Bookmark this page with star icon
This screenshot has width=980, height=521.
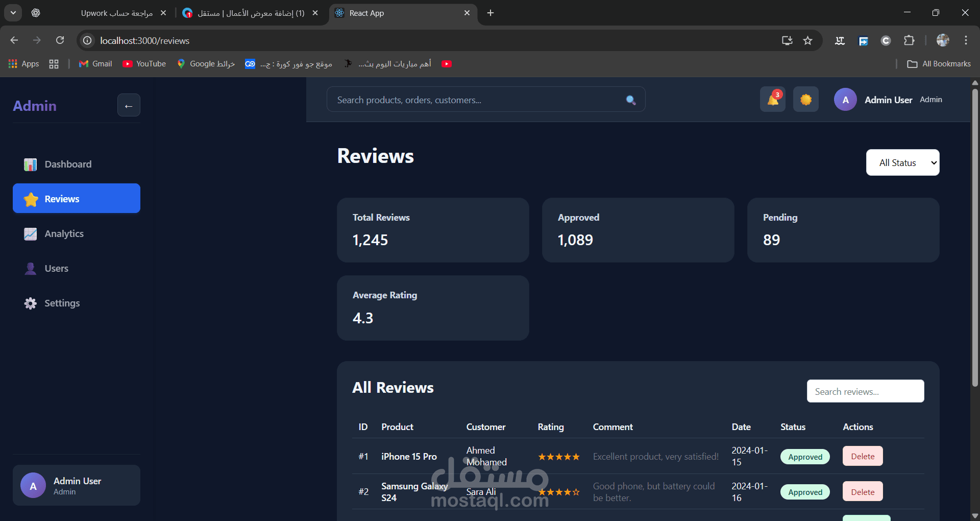click(807, 40)
